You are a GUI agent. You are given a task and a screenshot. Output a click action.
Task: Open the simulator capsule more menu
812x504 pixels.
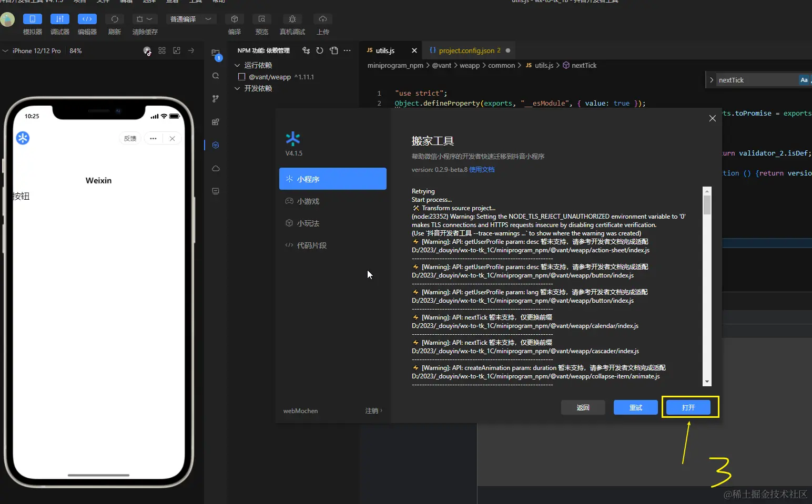[153, 138]
